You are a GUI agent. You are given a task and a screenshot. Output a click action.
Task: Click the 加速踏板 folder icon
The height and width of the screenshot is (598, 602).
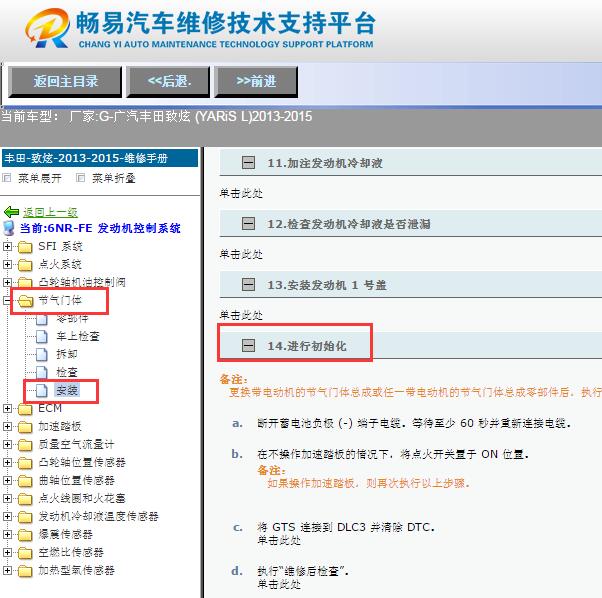[x=25, y=427]
